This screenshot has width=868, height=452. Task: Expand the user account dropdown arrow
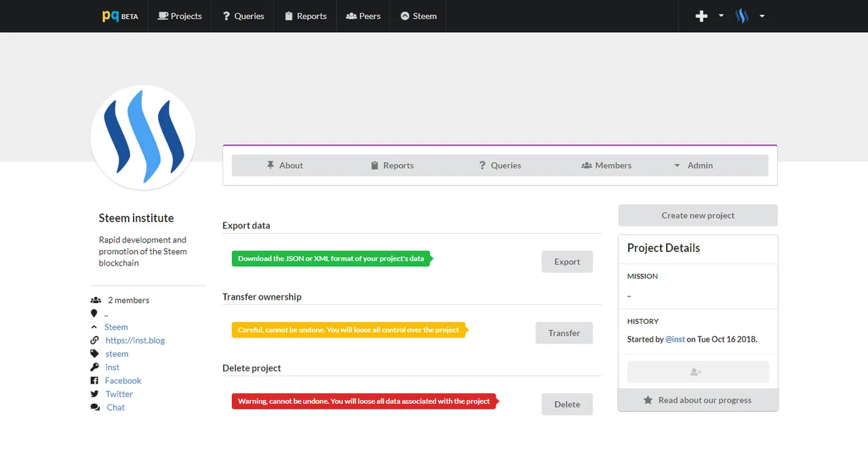[762, 16]
